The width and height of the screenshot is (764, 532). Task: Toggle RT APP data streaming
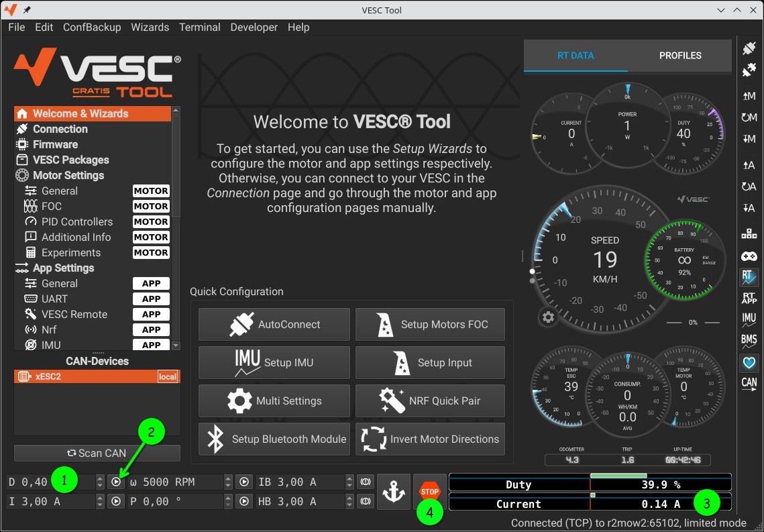pyautogui.click(x=749, y=298)
